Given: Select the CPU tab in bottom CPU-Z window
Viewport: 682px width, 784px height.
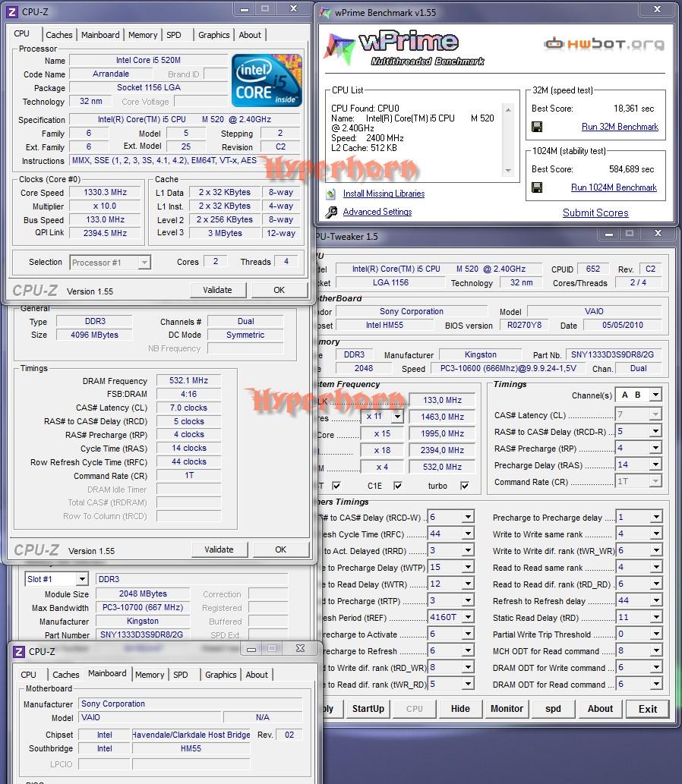Looking at the screenshot, I should (x=29, y=675).
